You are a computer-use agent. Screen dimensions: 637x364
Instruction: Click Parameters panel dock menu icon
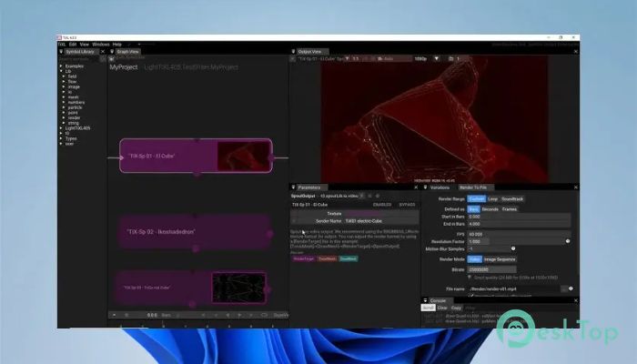point(293,187)
